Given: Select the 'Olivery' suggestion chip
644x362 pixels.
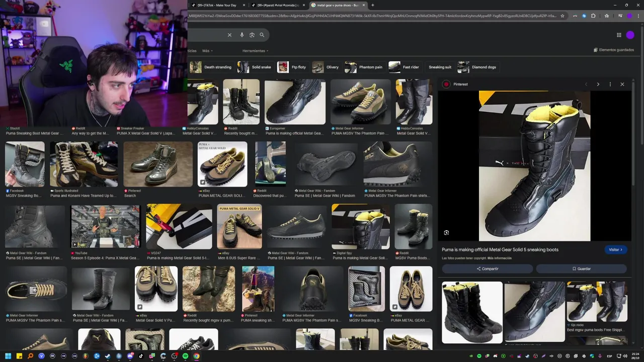Looking at the screenshot, I should tap(326, 67).
